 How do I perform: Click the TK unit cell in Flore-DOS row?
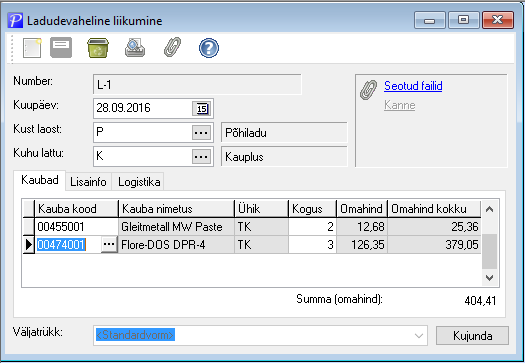click(261, 245)
